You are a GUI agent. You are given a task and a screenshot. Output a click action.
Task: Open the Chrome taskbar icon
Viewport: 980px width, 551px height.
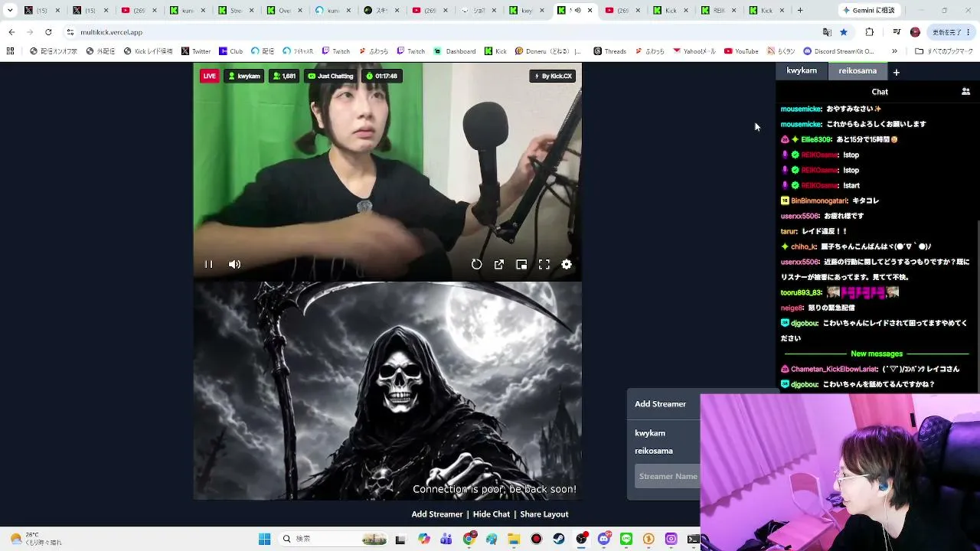(469, 539)
